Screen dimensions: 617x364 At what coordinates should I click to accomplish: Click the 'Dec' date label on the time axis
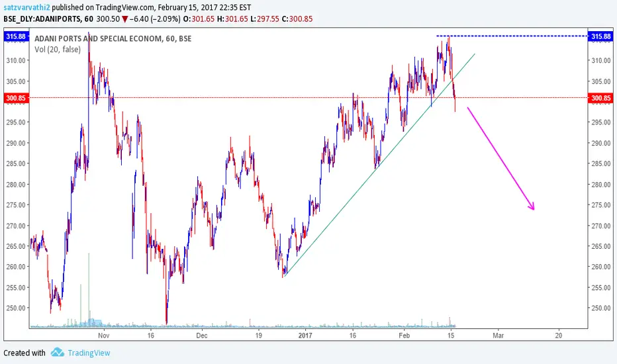(x=202, y=336)
